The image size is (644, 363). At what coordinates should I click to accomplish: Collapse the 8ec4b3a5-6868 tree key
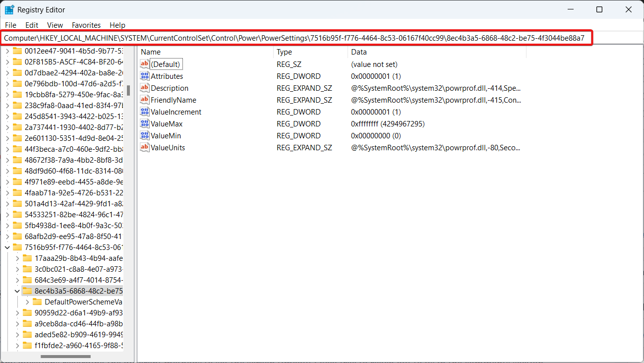[17, 291]
